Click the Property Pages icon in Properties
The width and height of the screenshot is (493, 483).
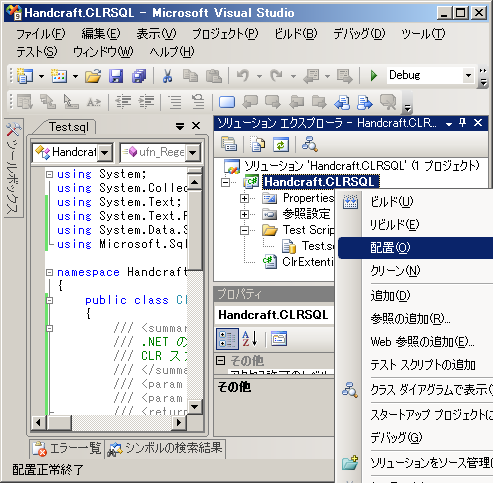[x=279, y=339]
